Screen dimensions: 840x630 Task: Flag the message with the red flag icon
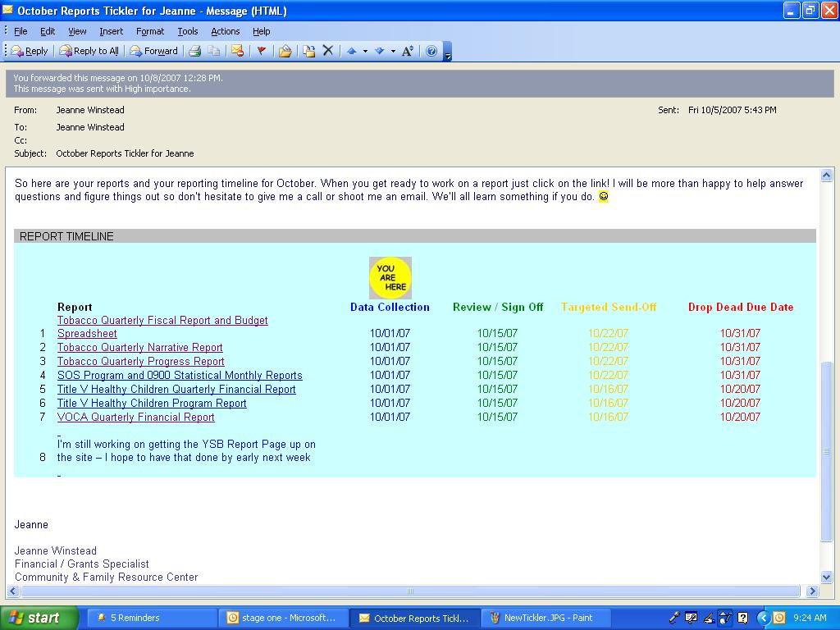[262, 51]
